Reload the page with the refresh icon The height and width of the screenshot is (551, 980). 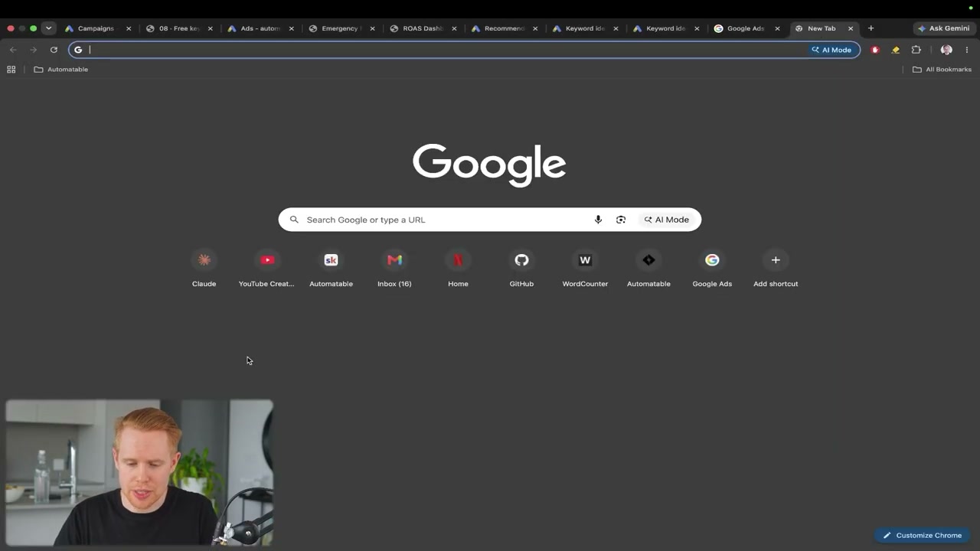coord(54,50)
